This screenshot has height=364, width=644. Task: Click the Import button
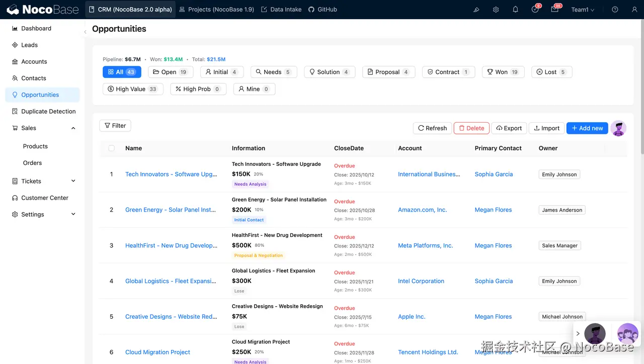tap(546, 128)
